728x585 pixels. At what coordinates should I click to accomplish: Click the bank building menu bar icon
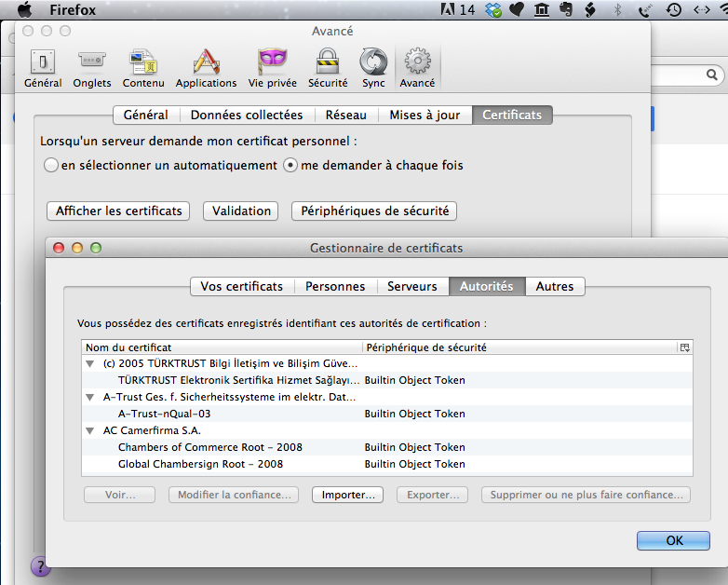click(542, 9)
